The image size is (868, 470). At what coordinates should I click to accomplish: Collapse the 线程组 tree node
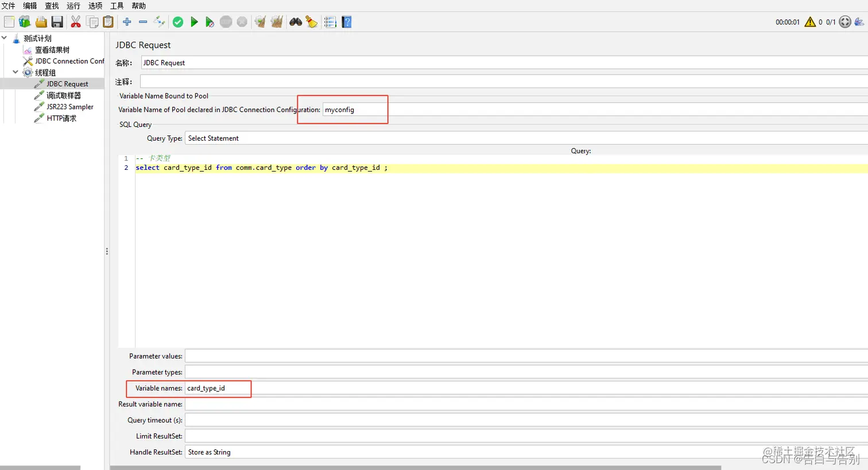pyautogui.click(x=15, y=72)
